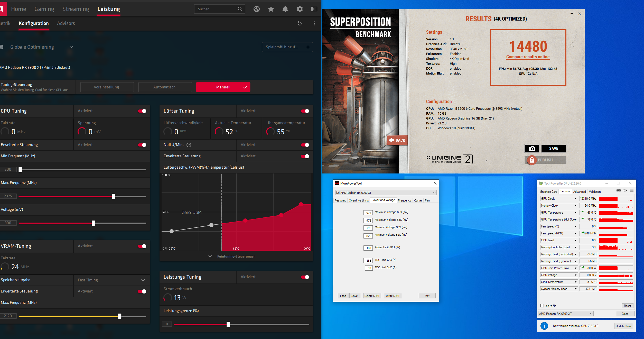The image size is (644, 339).
Task: Click Null U/Min. help question icon
Action: 189,145
